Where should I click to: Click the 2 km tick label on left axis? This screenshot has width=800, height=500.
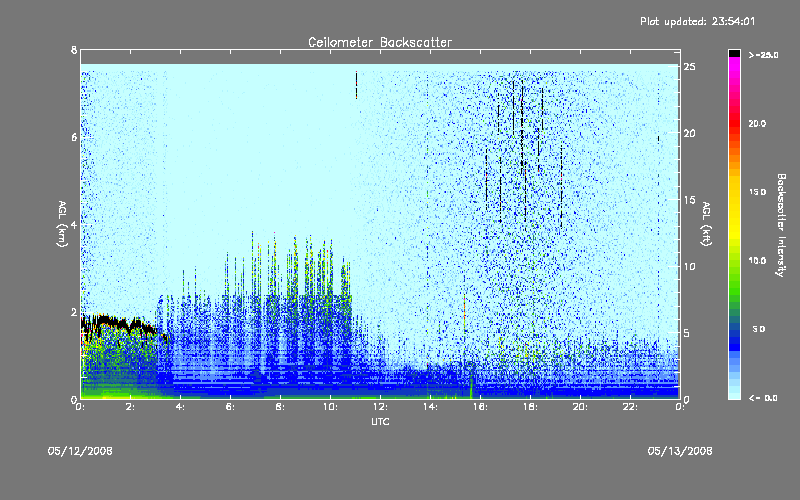coord(74,312)
